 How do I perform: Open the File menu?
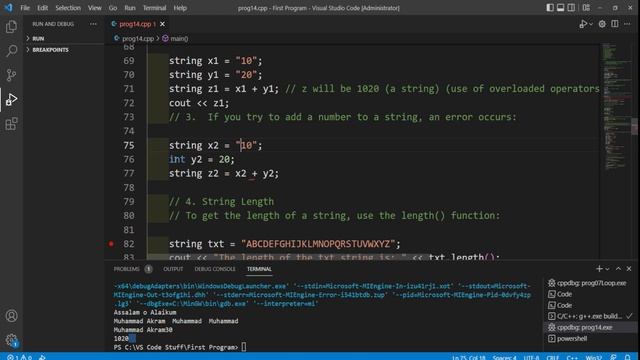[x=25, y=8]
